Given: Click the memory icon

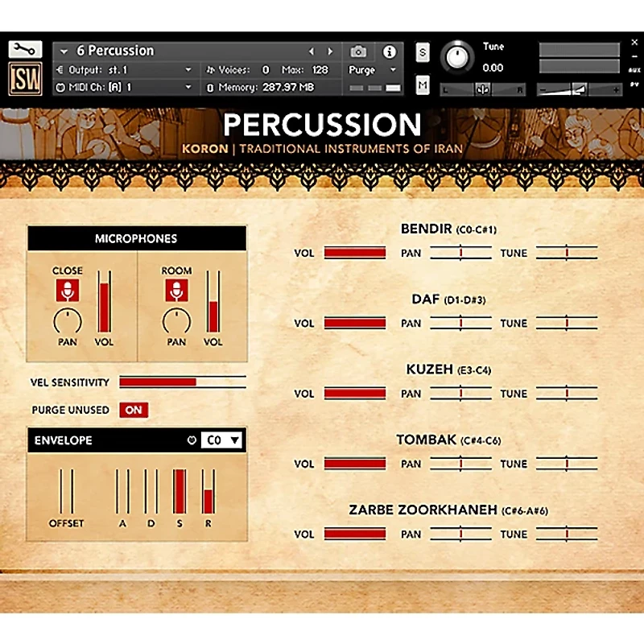Looking at the screenshot, I should (210, 88).
